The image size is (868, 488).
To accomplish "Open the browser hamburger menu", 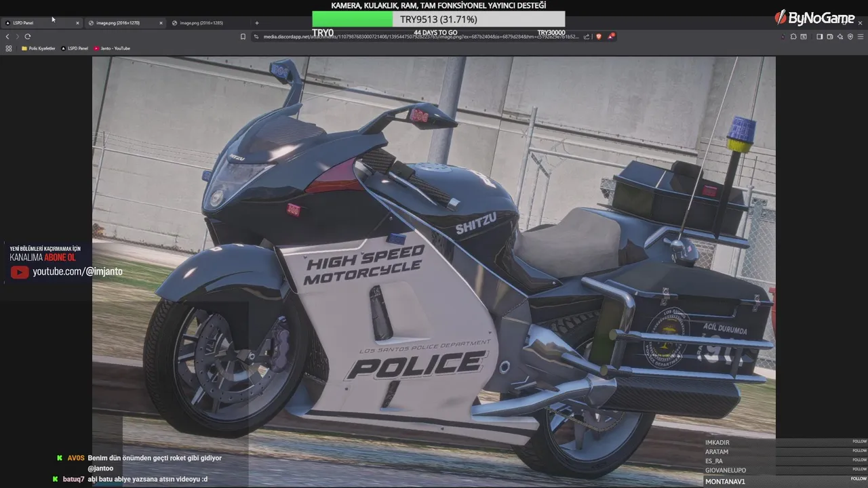I will (861, 37).
